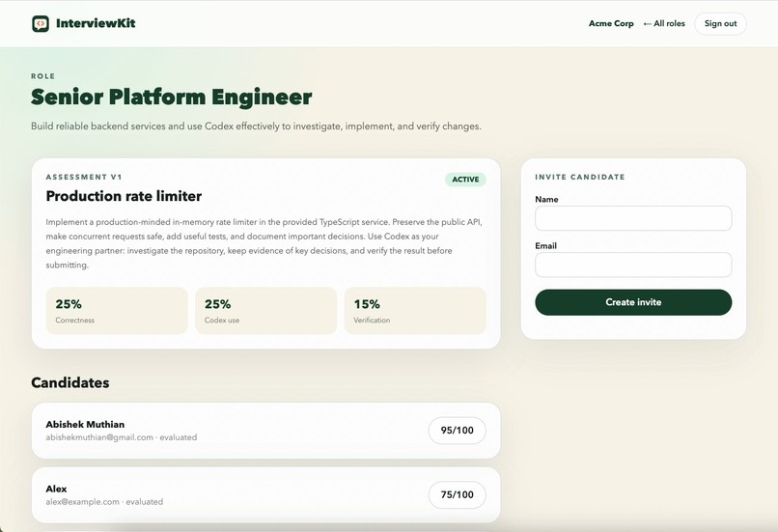This screenshot has width=778, height=532.
Task: Select the 15% Verification card
Action: point(415,311)
